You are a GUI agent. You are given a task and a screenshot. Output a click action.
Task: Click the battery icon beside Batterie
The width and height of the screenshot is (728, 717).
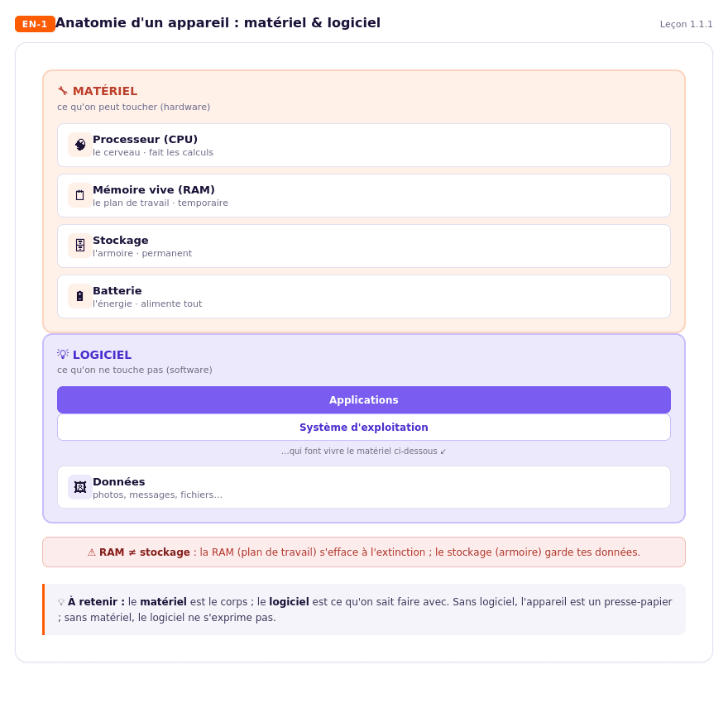point(80,296)
